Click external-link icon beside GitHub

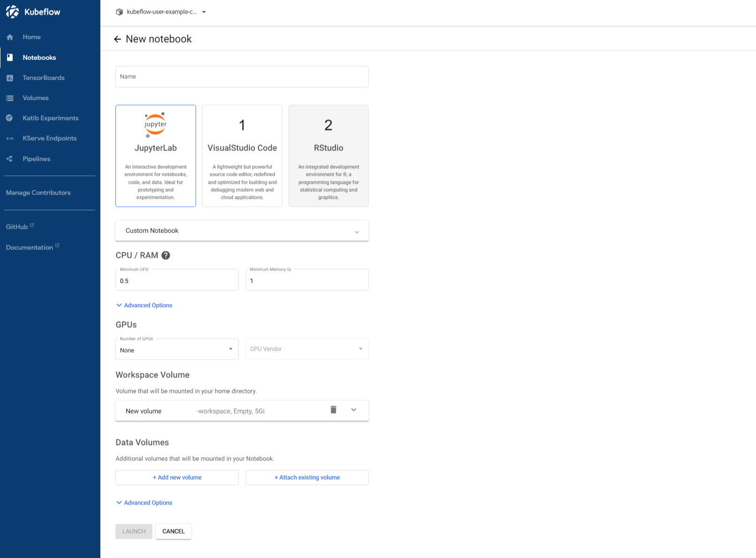pos(32,225)
